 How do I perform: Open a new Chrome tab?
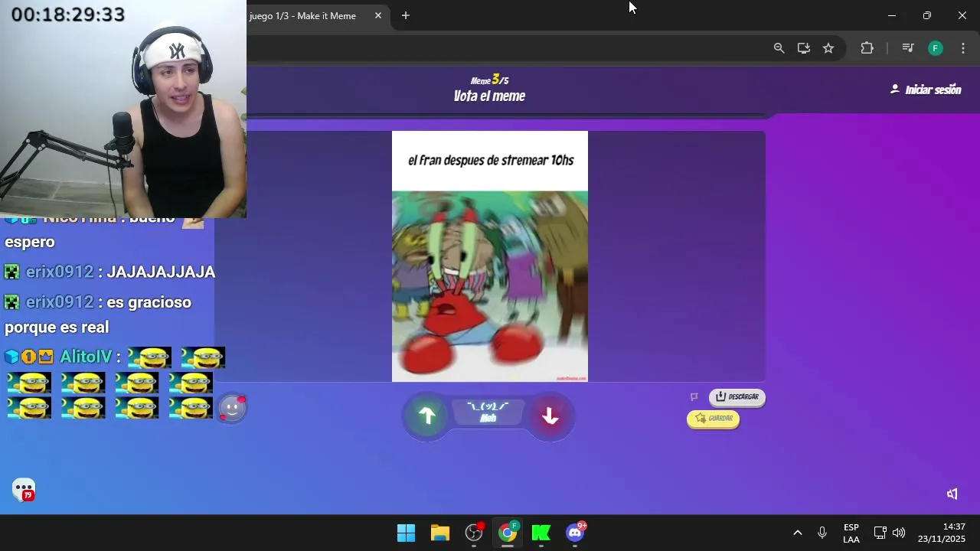(x=406, y=15)
